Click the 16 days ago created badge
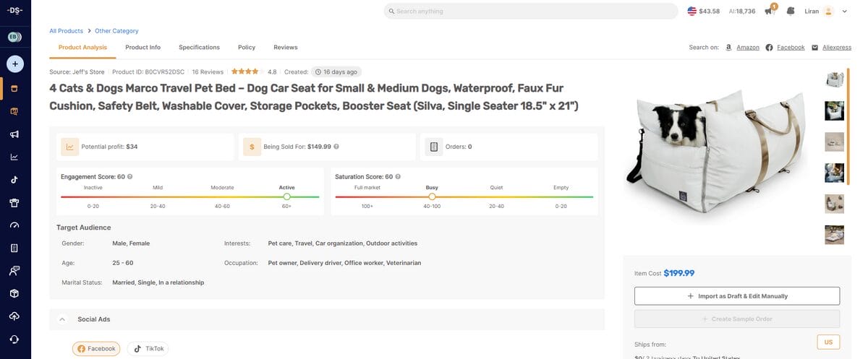 (x=336, y=72)
